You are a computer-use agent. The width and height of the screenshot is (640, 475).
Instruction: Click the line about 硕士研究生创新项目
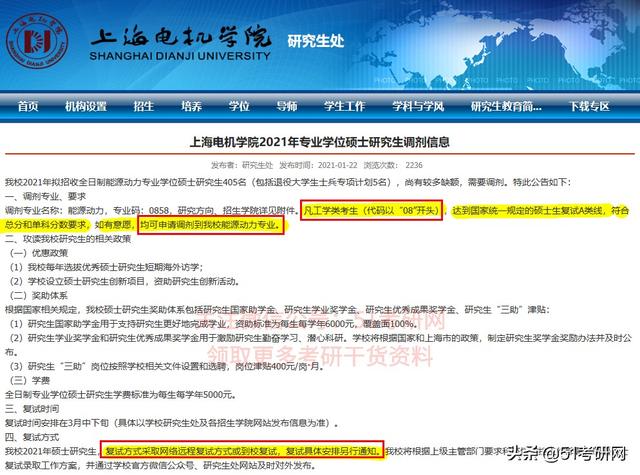[x=124, y=282]
